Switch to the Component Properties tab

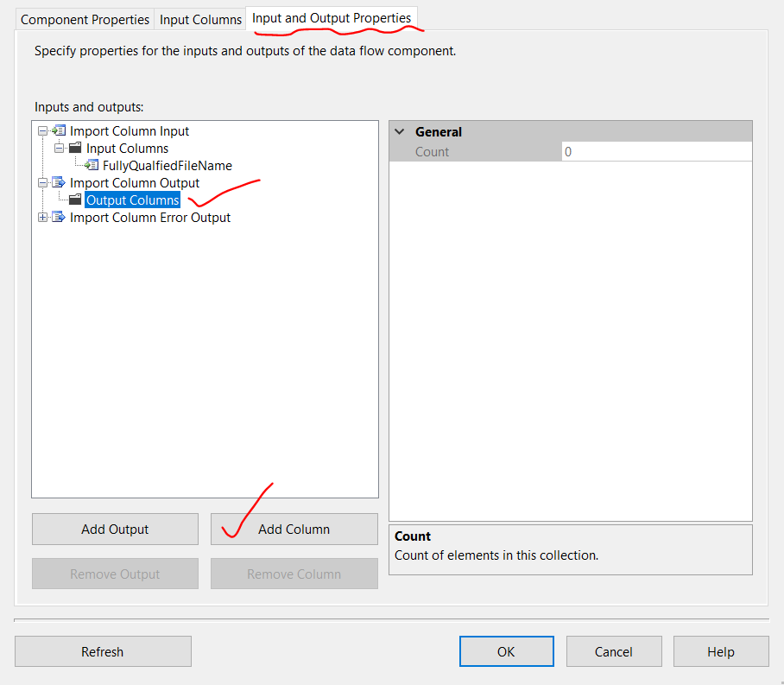click(84, 19)
